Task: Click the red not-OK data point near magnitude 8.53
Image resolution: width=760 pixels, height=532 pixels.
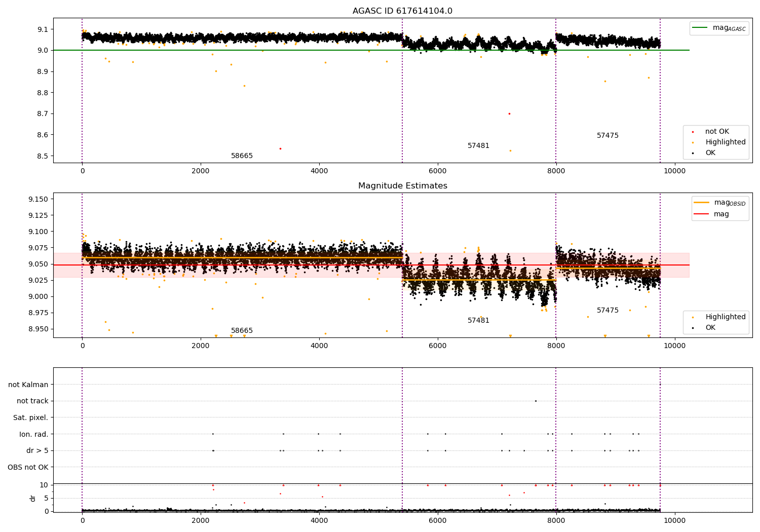Action: 280,148
